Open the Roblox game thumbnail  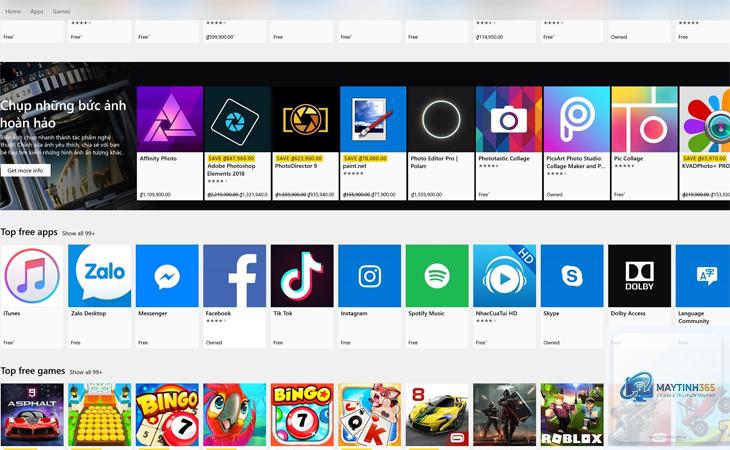tap(572, 415)
